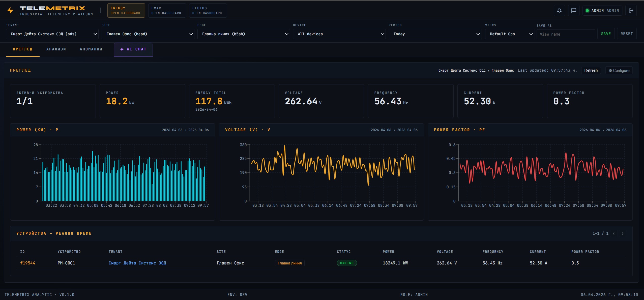Open the Period dropdown set to Today

point(435,34)
